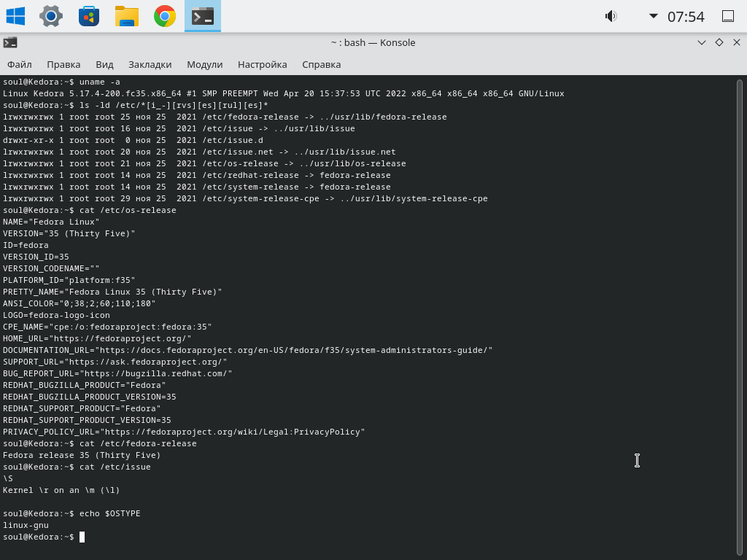This screenshot has width=747, height=560.
Task: Click the LOGO=fedora-logo-icon line
Action: tap(56, 315)
